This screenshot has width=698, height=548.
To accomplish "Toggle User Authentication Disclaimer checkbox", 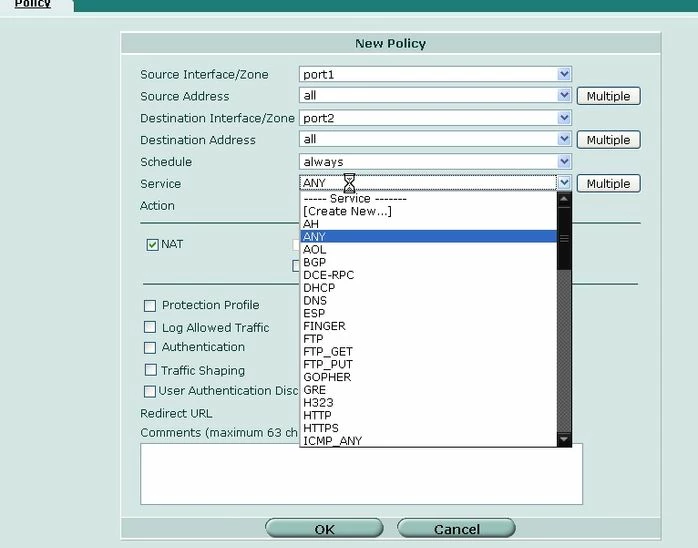I will point(150,391).
